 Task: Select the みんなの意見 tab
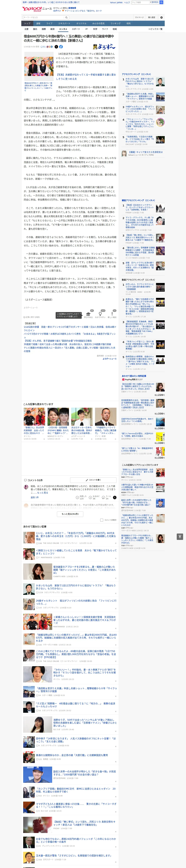click(x=98, y=24)
